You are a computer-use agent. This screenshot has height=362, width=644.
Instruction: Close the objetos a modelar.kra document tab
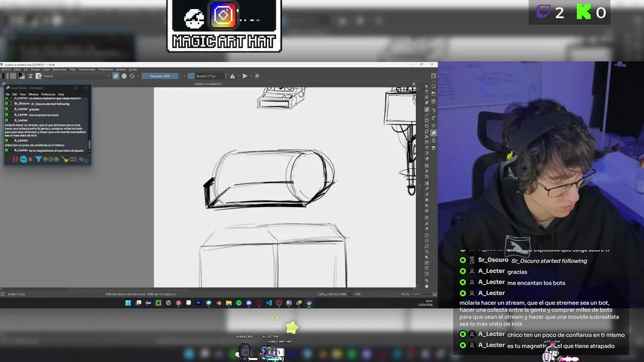[x=414, y=83]
